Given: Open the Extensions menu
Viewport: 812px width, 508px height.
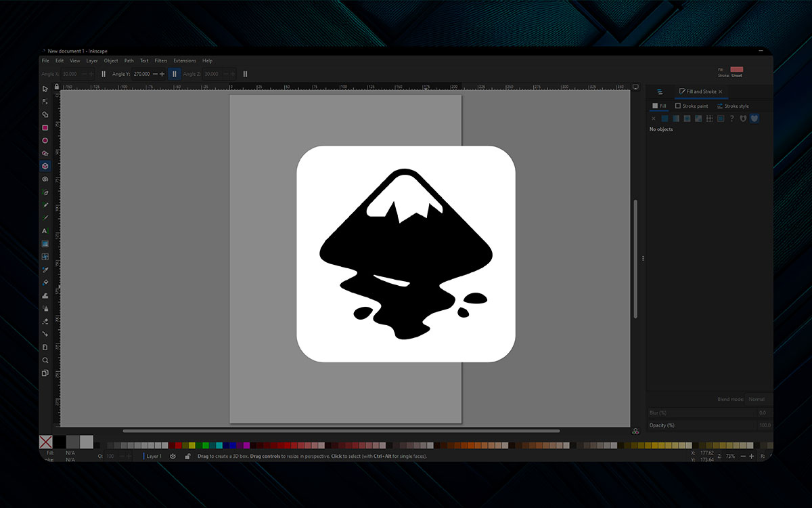Looking at the screenshot, I should point(185,61).
